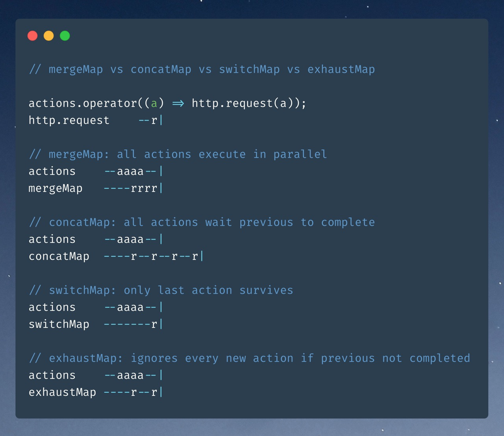Click the concatMap marble diagram label
504x436 pixels.
pyautogui.click(x=59, y=256)
